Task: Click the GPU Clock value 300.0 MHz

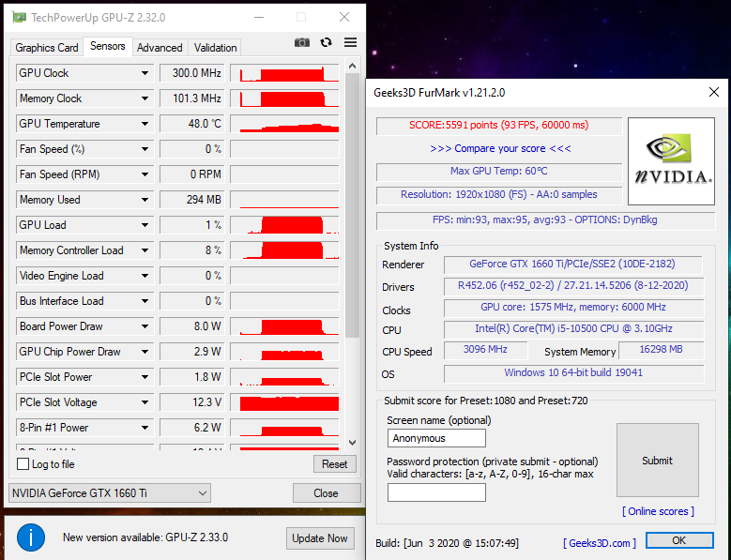Action: (192, 73)
